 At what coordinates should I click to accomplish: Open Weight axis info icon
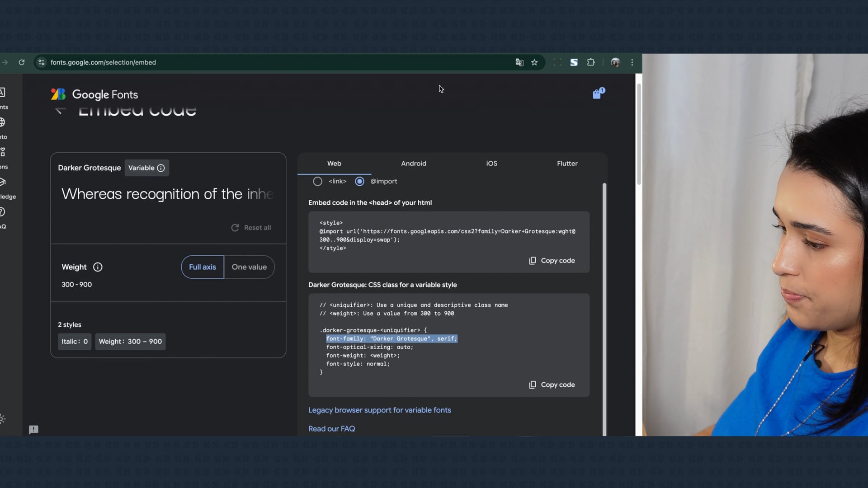point(98,267)
